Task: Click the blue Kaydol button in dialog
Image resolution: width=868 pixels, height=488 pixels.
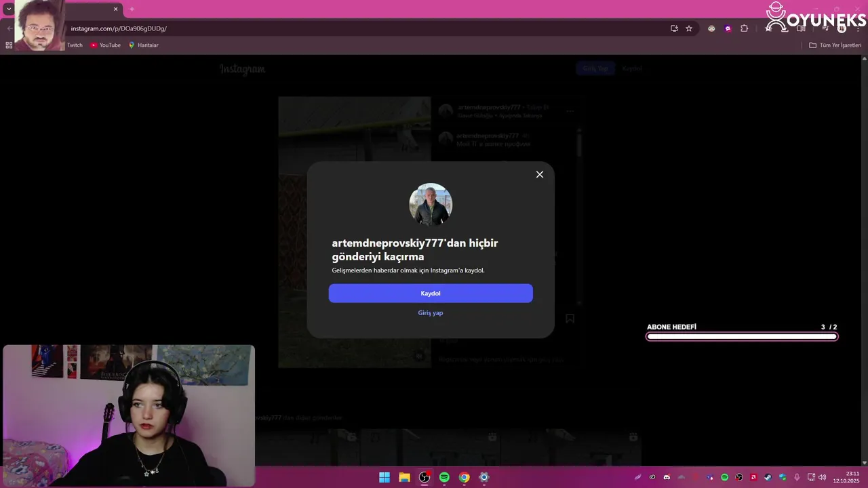Action: tap(431, 293)
